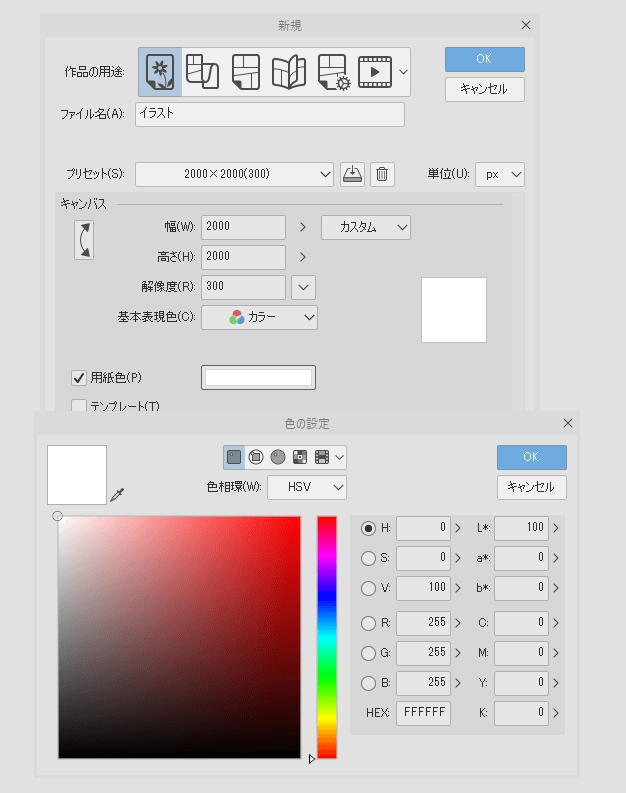Select the Animation work type icon
This screenshot has height=793, width=626.
tap(375, 72)
